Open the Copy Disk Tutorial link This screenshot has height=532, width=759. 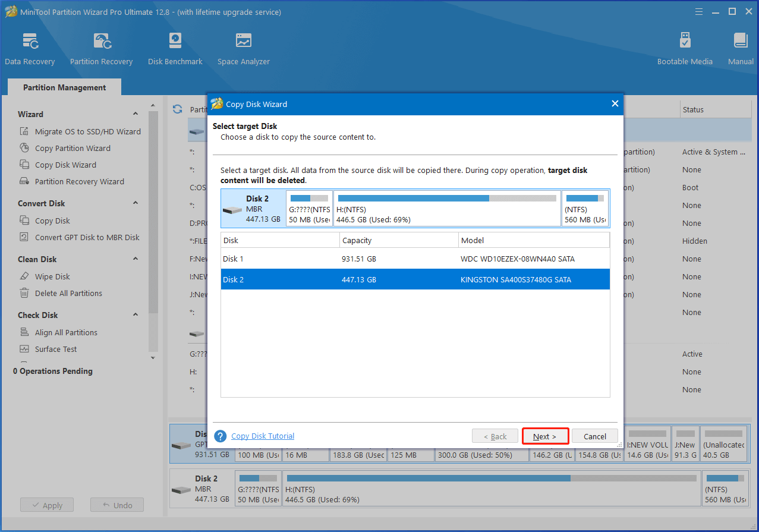(x=263, y=436)
